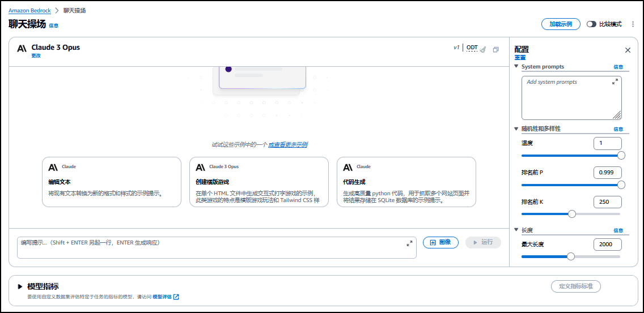Expand the 模型指标 section

tap(20, 286)
